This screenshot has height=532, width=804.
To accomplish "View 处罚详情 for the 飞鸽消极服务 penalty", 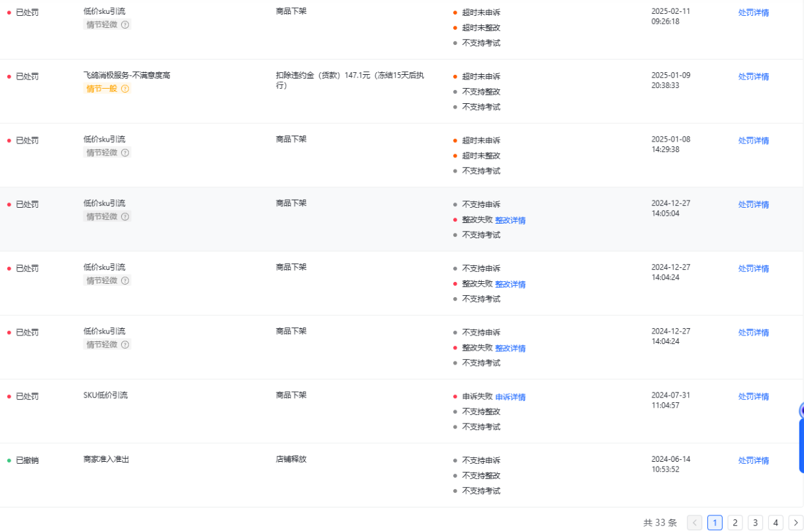I will tap(753, 77).
